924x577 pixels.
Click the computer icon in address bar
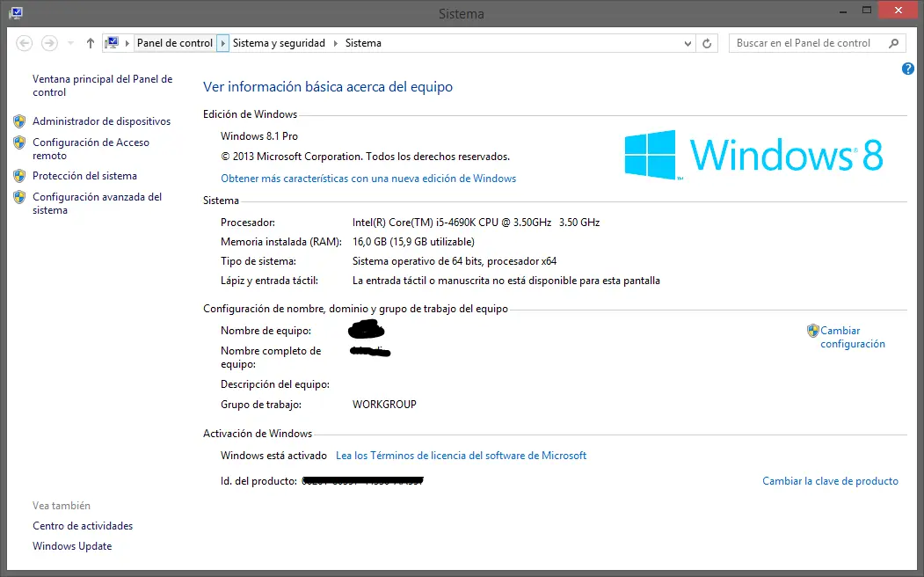[112, 43]
